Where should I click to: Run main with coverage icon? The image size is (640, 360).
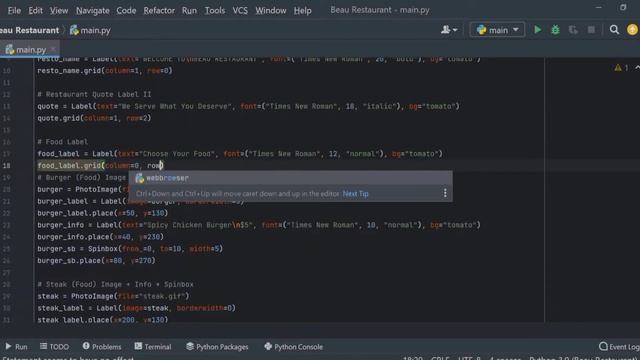click(573, 30)
